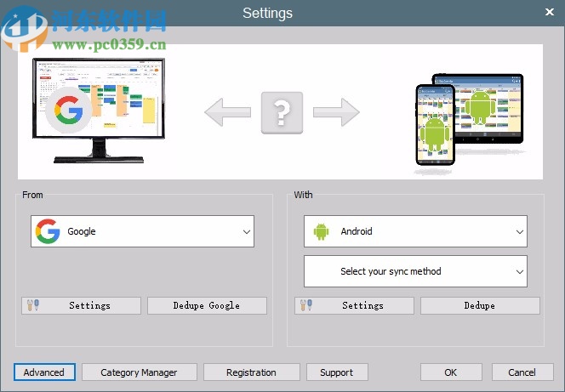Click the Registration button

(252, 372)
